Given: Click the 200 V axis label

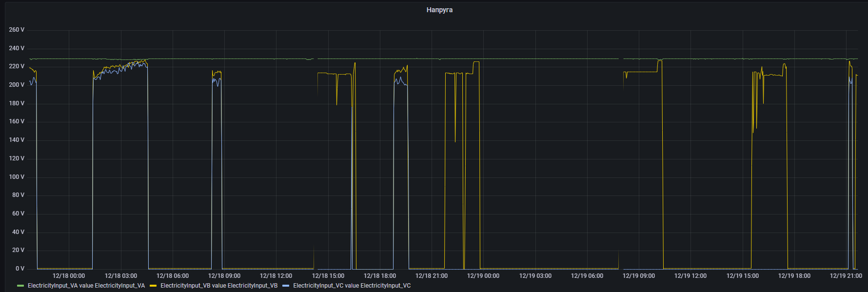Looking at the screenshot, I should click(17, 85).
